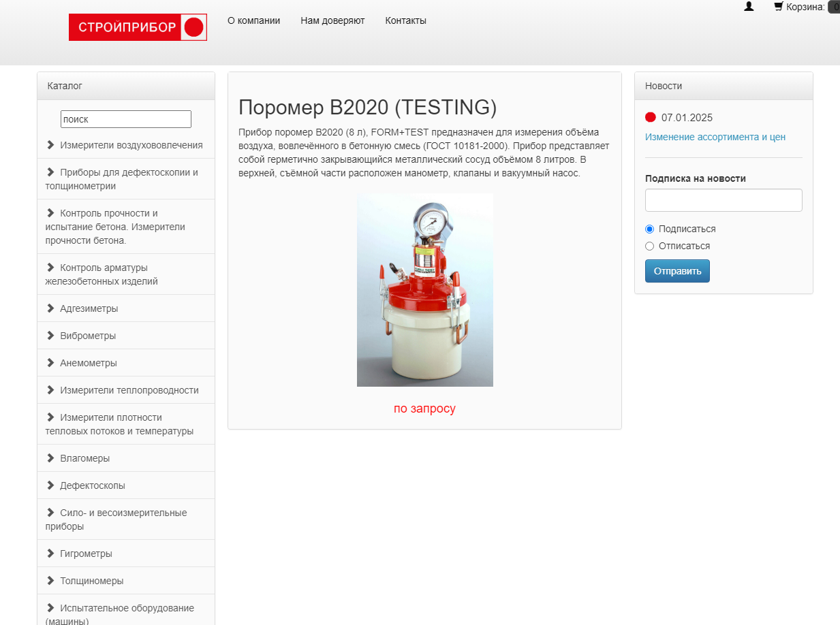Image resolution: width=840 pixels, height=625 pixels.
Task: Click the red dot beside the news date
Action: tap(651, 118)
